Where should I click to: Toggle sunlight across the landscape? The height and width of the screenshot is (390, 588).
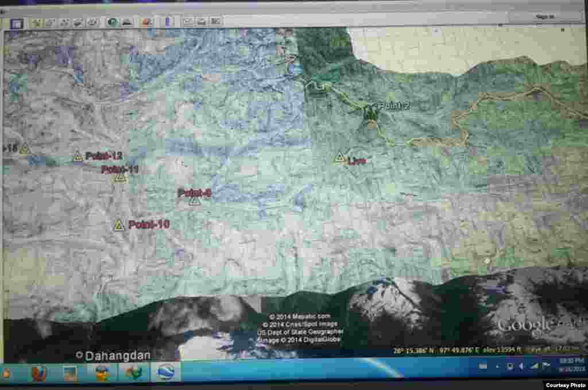pos(127,23)
